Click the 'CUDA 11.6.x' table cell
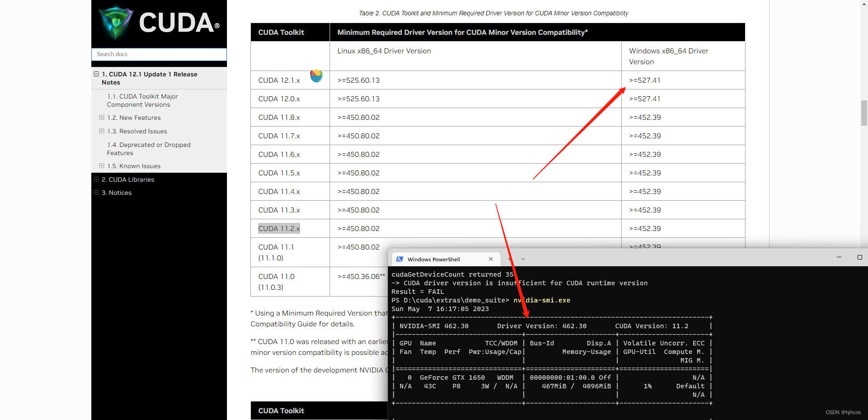 (x=290, y=154)
